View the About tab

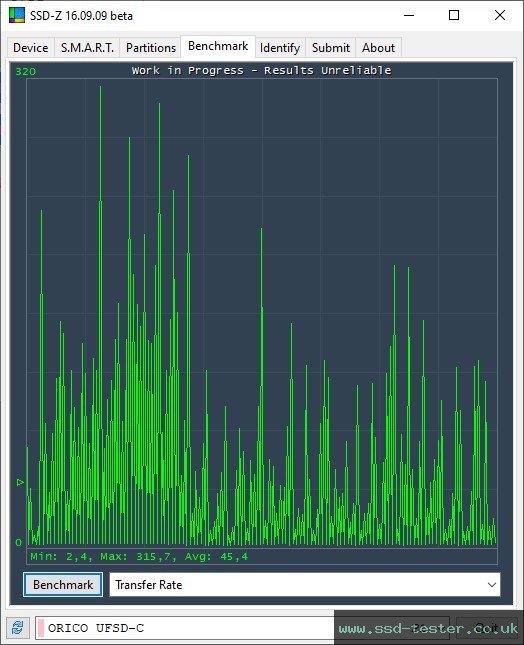click(x=378, y=48)
